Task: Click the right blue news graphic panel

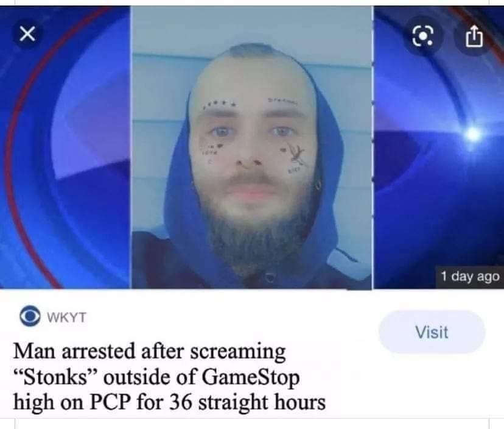Action: click(438, 147)
